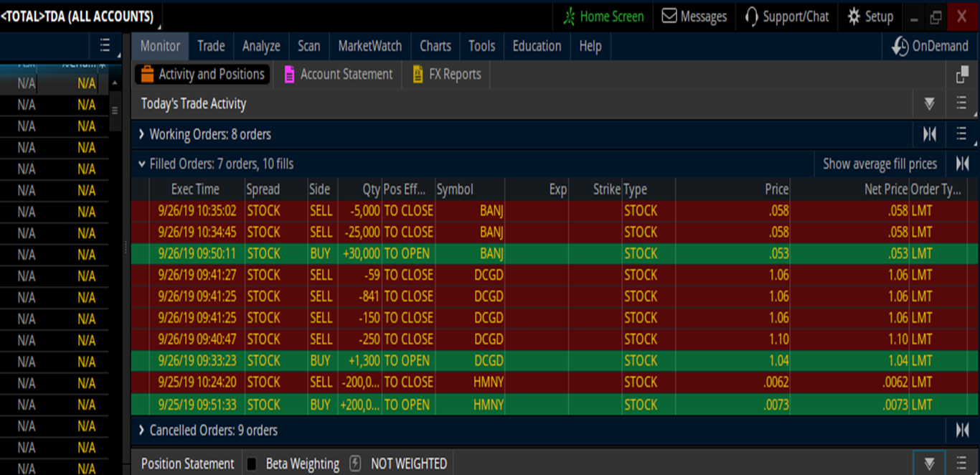This screenshot has height=475, width=980.
Task: Open Today's Trade Activity settings menu icon
Action: click(x=961, y=104)
